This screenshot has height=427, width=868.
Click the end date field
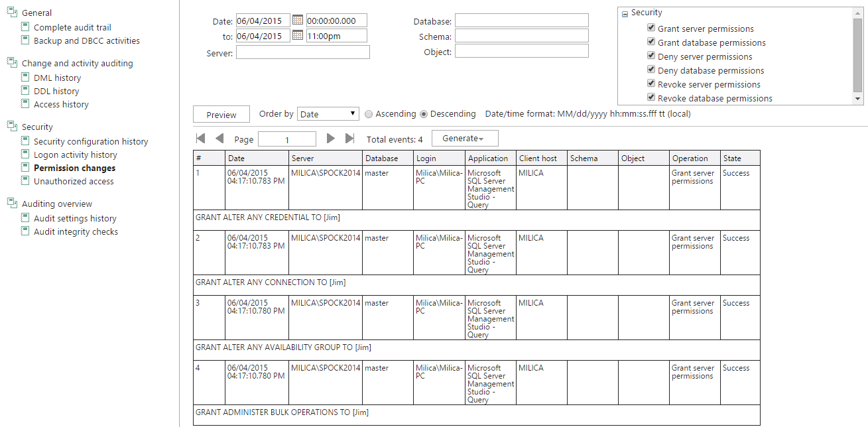click(263, 36)
